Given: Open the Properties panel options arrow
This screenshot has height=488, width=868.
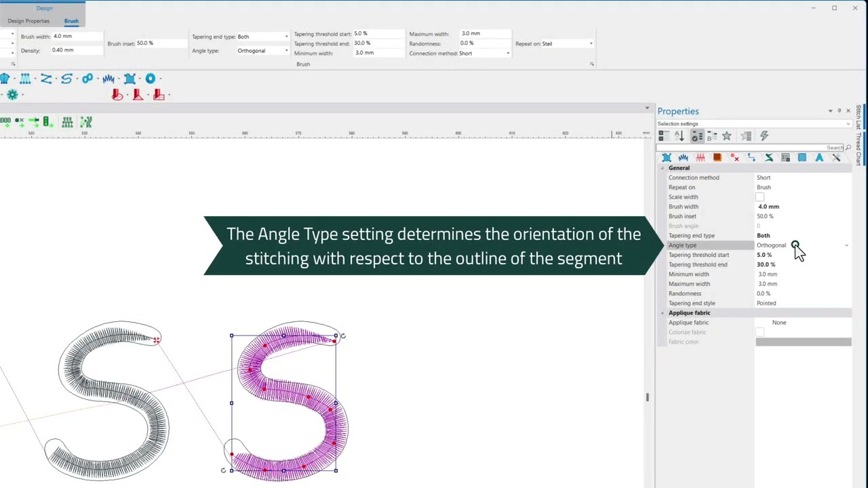Looking at the screenshot, I should [830, 111].
